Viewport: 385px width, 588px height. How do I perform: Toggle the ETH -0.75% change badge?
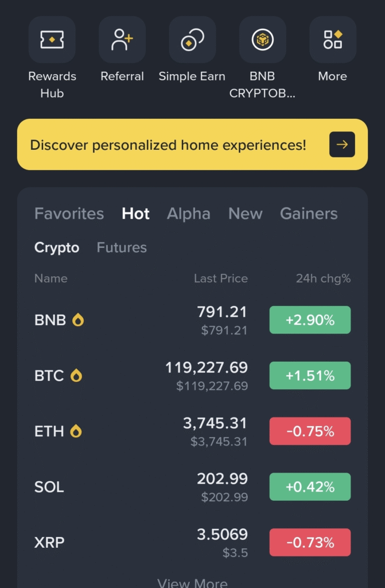click(x=310, y=431)
